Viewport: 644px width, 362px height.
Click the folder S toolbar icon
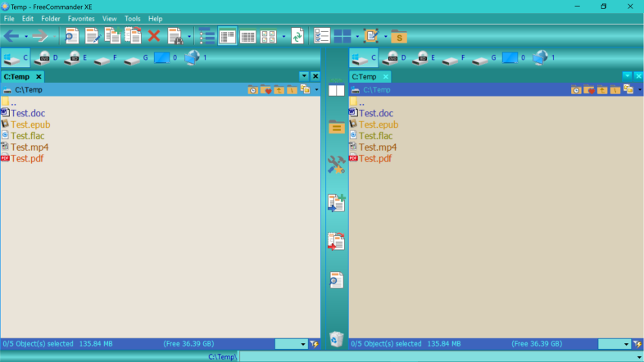point(399,37)
